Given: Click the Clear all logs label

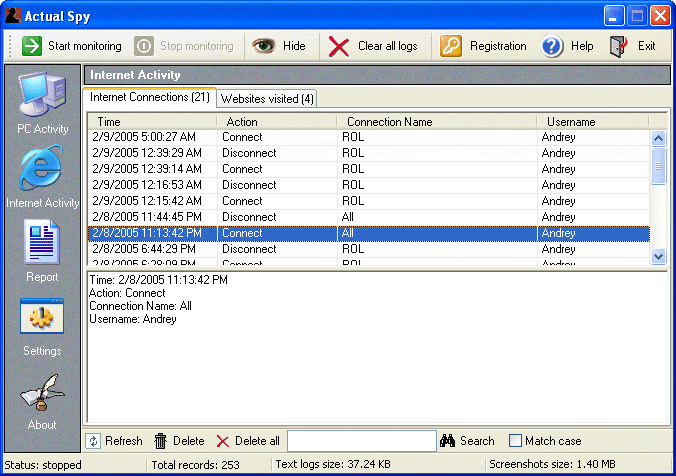Looking at the screenshot, I should [388, 46].
